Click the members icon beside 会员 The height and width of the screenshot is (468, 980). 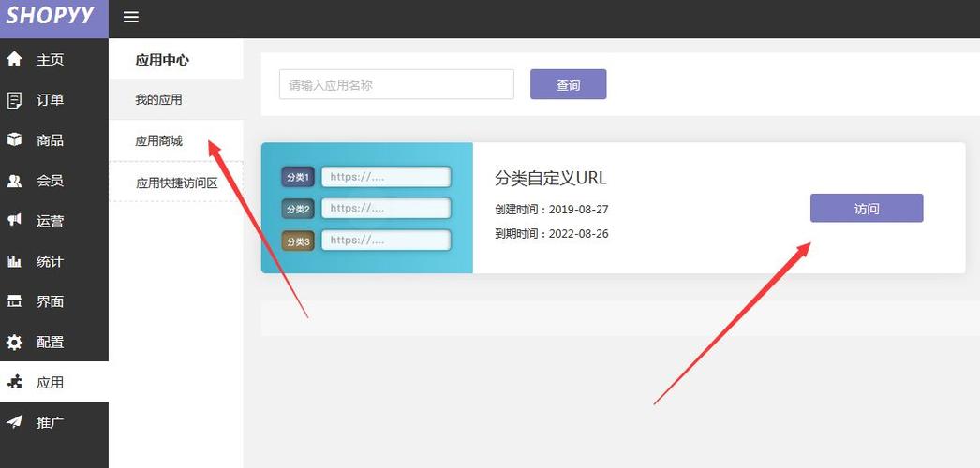[14, 181]
